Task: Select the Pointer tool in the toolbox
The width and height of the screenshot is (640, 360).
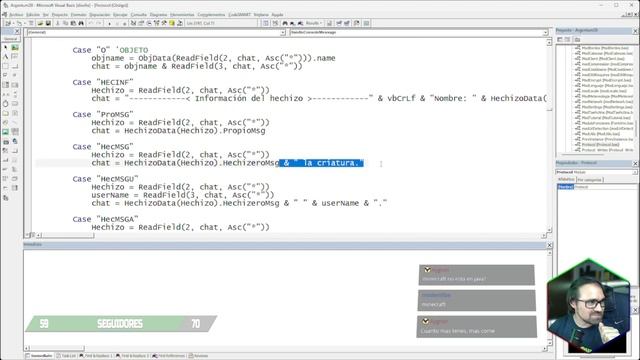Action: tap(6, 48)
